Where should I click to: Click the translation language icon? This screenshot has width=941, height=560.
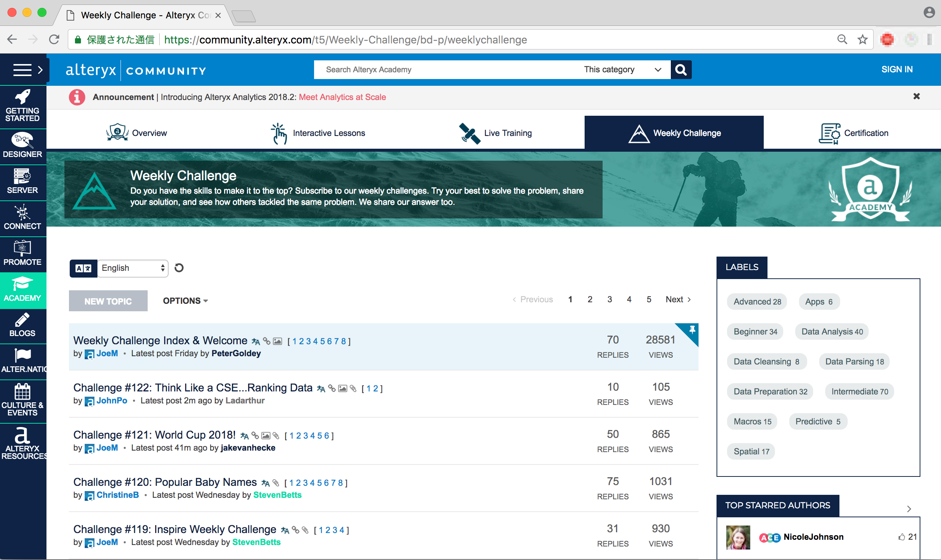coord(84,268)
